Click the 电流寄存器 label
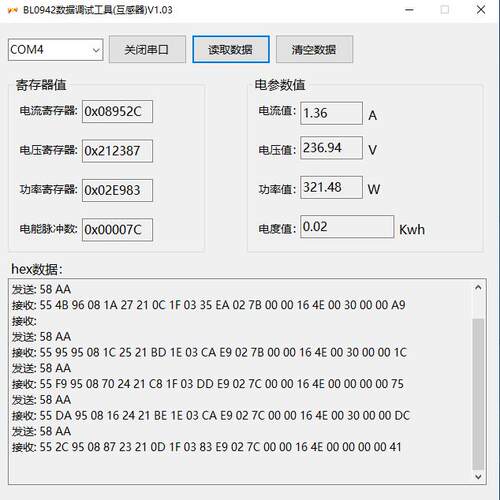Image resolution: width=500 pixels, height=500 pixels. (x=48, y=110)
